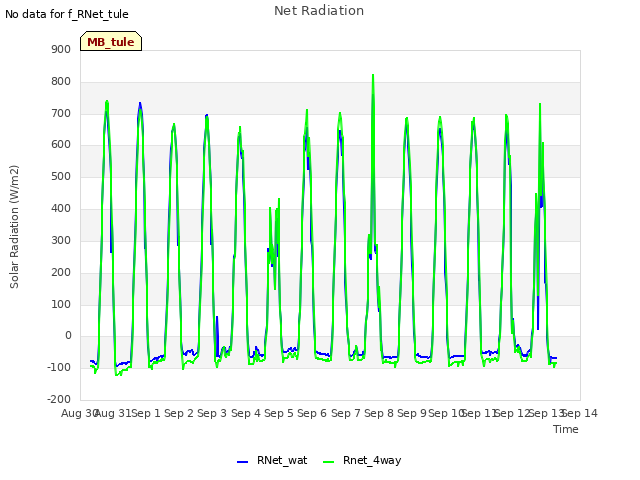Toggle the RNet_wat legend entry

tap(272, 460)
